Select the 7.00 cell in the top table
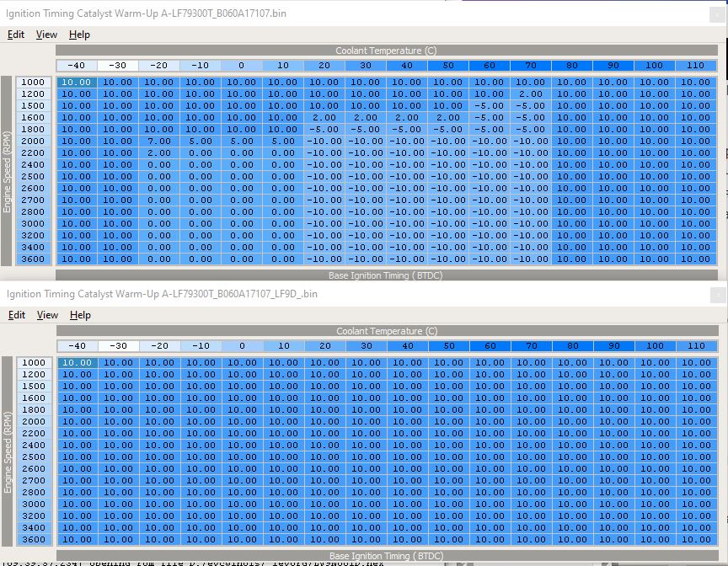 pos(158,141)
